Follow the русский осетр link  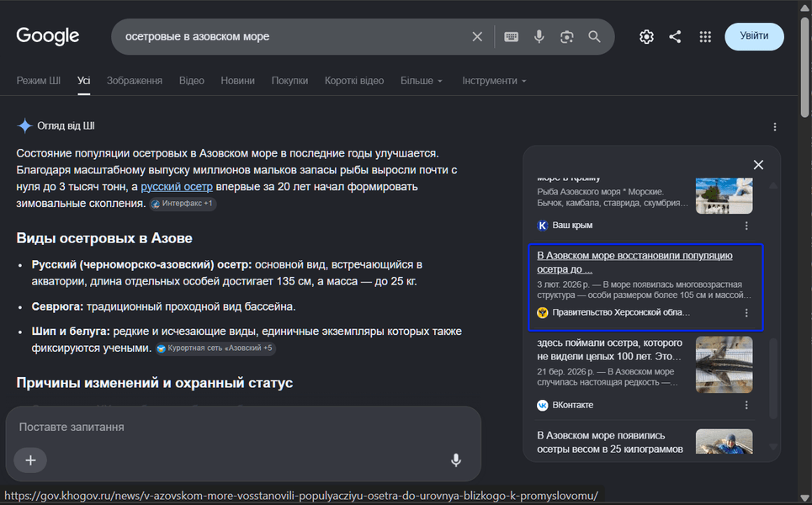point(177,187)
